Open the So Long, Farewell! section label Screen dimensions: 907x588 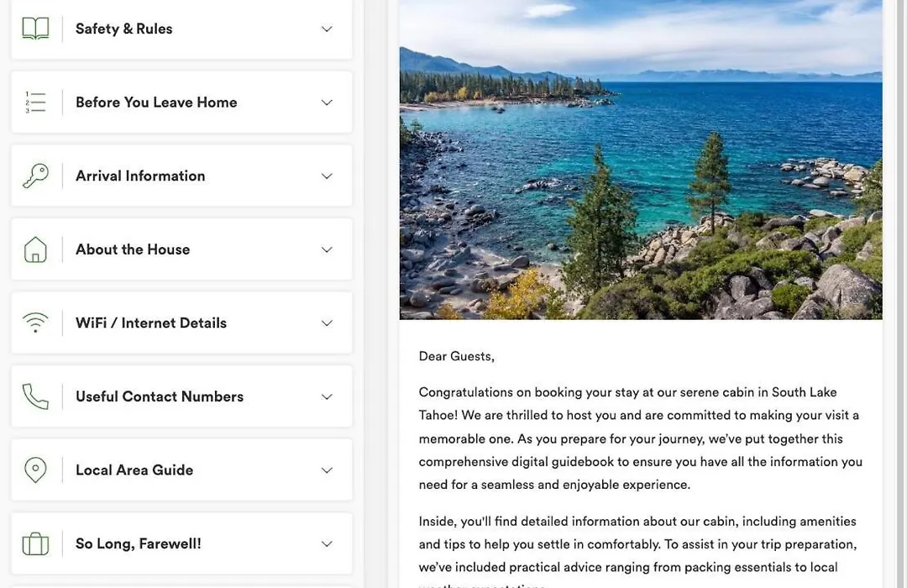[x=139, y=543]
